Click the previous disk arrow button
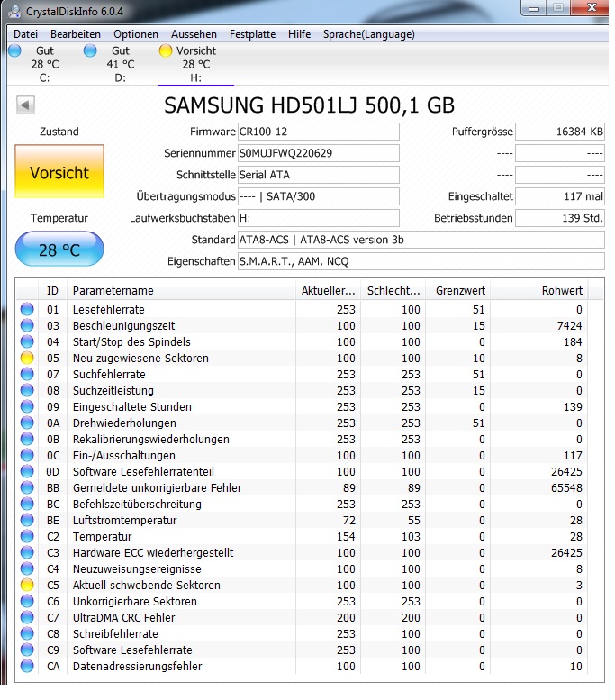Screen dimensions: 615x700 pyautogui.click(x=25, y=105)
